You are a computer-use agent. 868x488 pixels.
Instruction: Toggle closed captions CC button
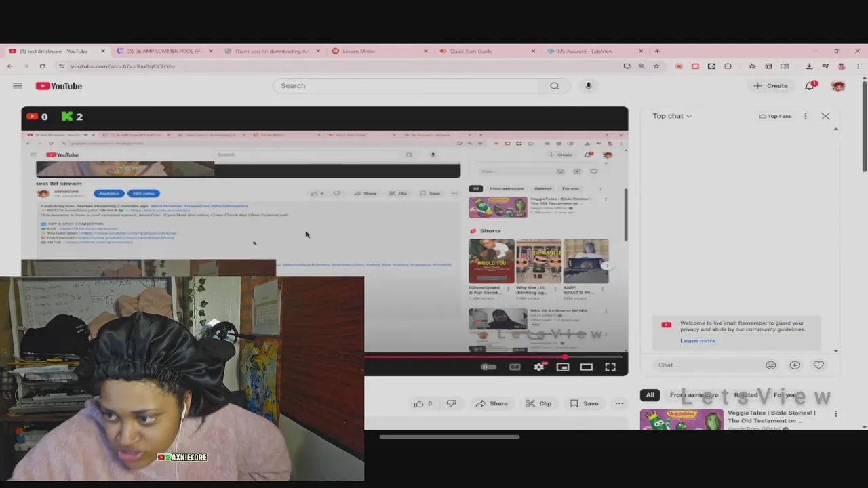pos(515,367)
